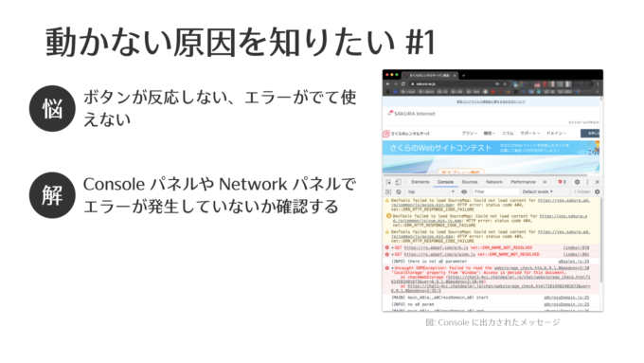Image resolution: width=644 pixels, height=363 pixels.
Task: Expand the second GET error with (index):991
Action: pyautogui.click(x=392, y=254)
